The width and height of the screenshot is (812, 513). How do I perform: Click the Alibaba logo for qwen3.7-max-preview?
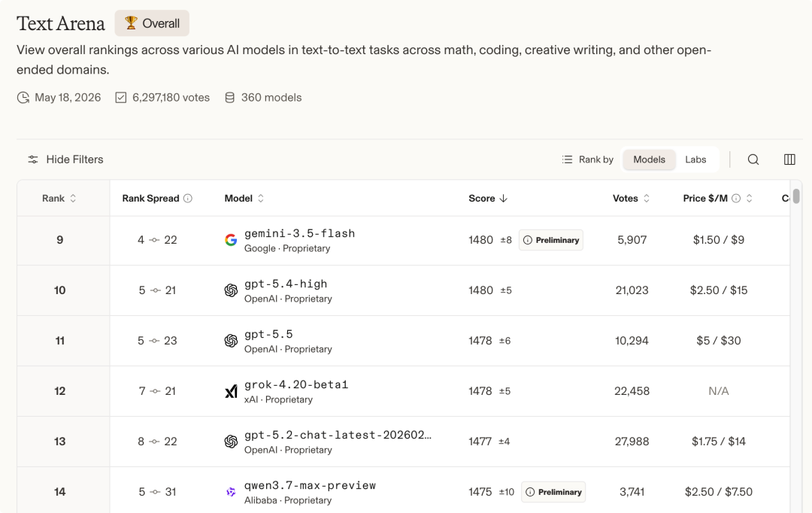tap(231, 492)
